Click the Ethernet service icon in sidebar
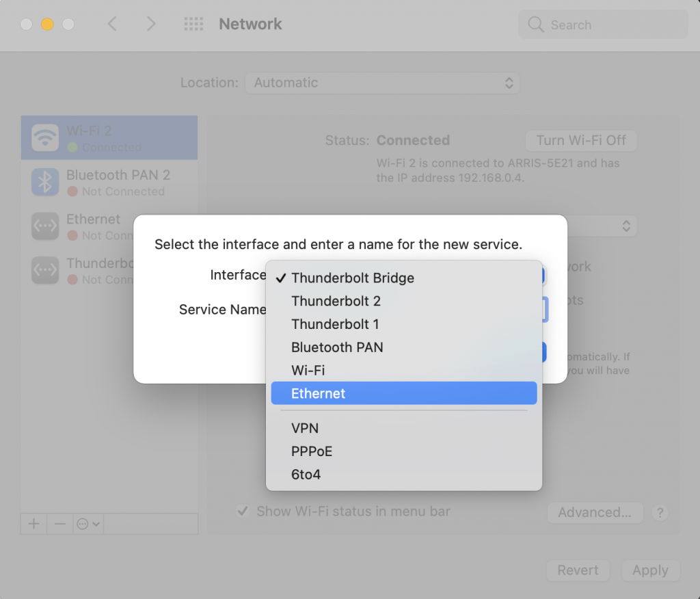Viewport: 700px width, 599px height. pyautogui.click(x=45, y=226)
